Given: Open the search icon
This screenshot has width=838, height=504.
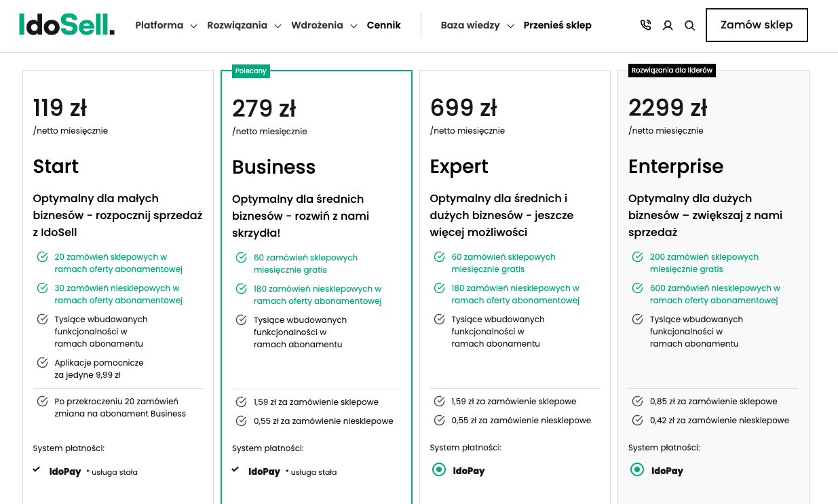Looking at the screenshot, I should tap(689, 24).
